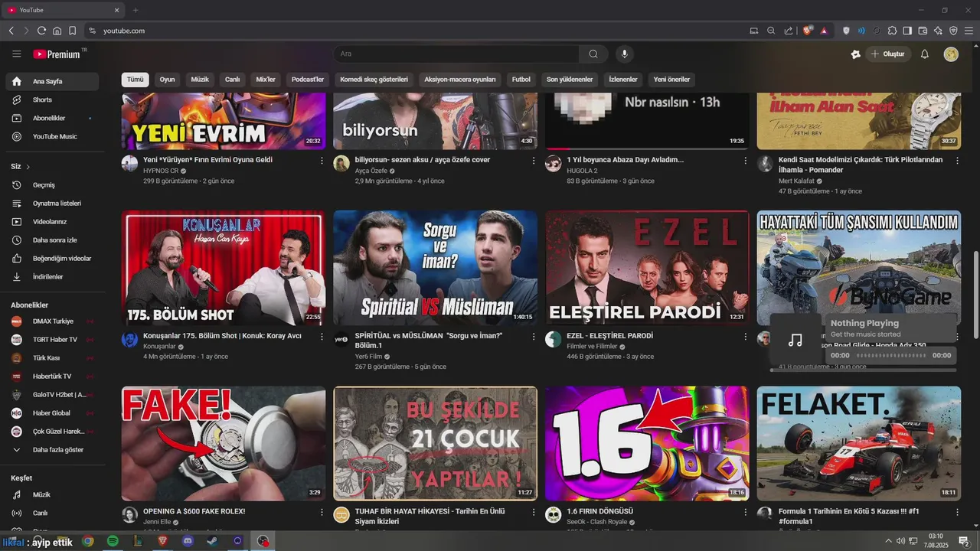The image size is (980, 551).
Task: Show hidden system tray icons chevron
Action: pos(889,541)
